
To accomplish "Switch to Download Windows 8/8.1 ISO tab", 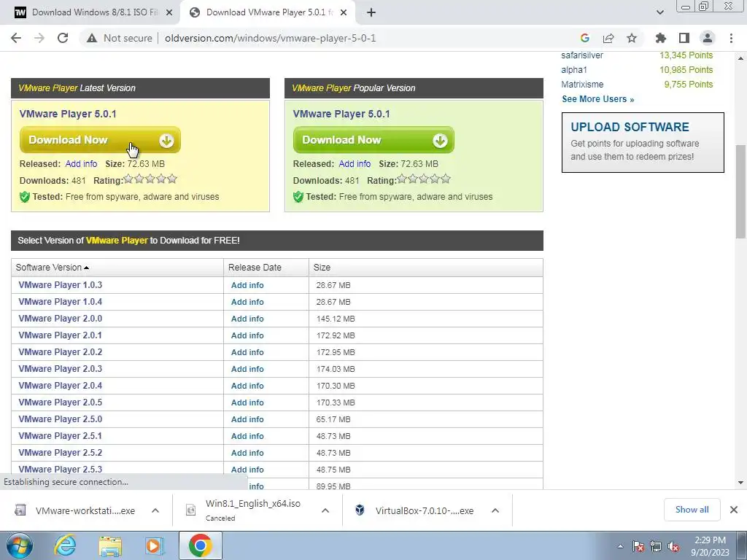I will pos(90,13).
